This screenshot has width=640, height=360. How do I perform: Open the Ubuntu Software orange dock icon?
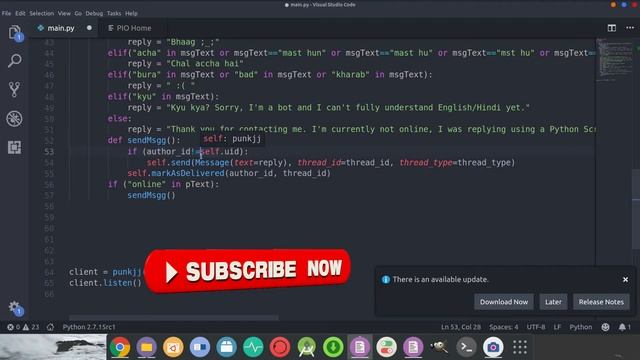click(173, 347)
